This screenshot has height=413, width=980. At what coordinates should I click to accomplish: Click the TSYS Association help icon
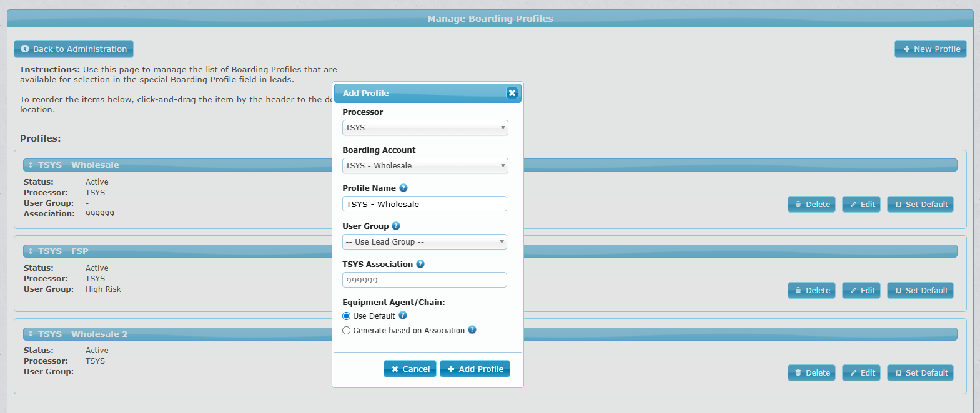(x=420, y=264)
